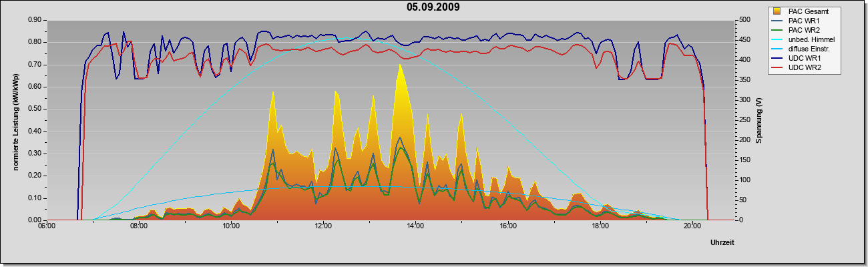Click the 08:00 time axis label
Image resolution: width=868 pixels, height=267 pixels.
click(139, 226)
